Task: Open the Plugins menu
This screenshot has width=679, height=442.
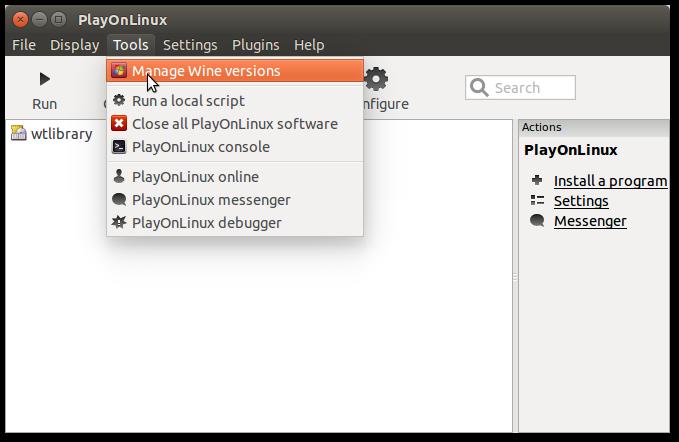Action: (x=256, y=45)
